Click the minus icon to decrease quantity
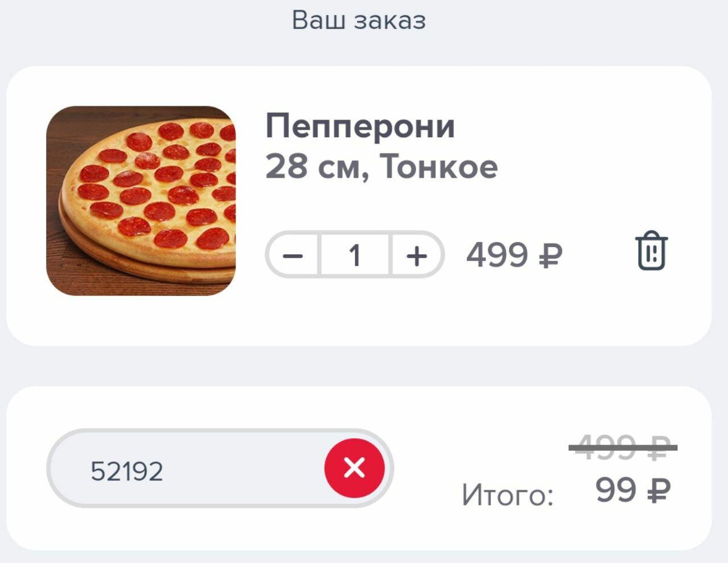Viewport: 728px width, 563px height. (x=293, y=255)
